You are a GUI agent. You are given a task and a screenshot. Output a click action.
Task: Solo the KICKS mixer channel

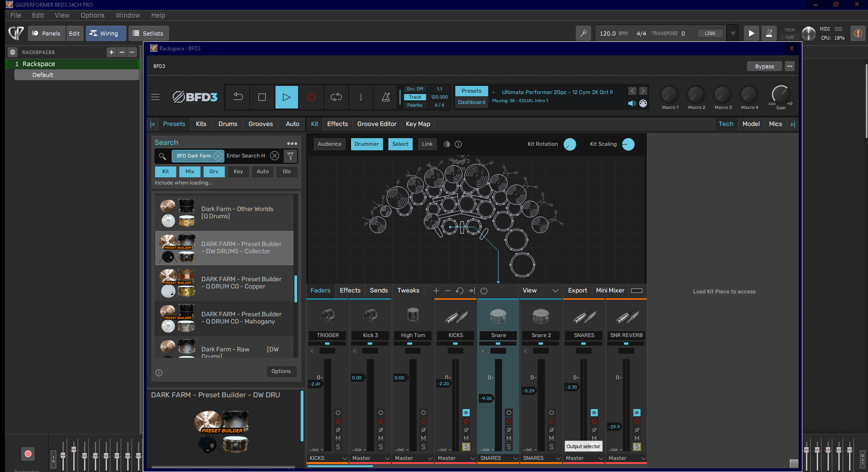pyautogui.click(x=466, y=447)
